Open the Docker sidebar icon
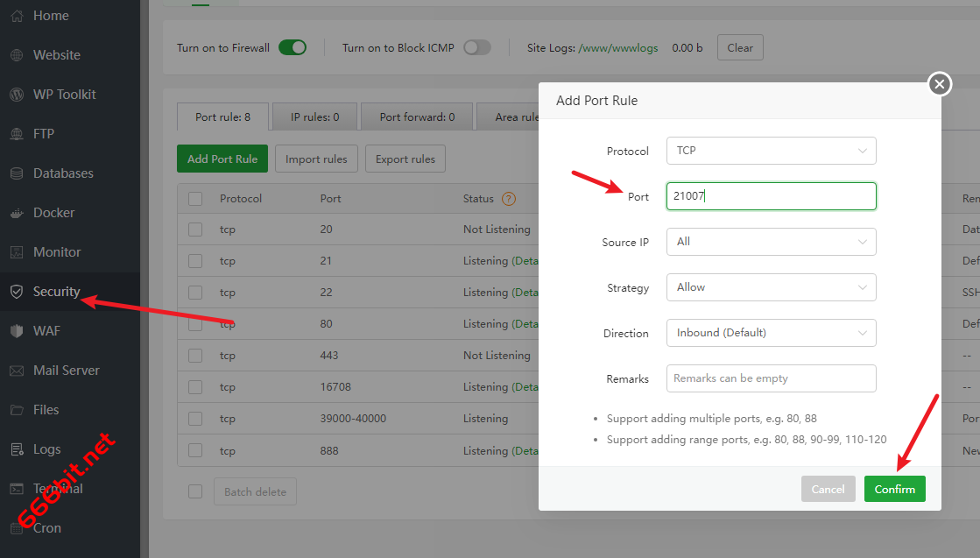 (17, 213)
